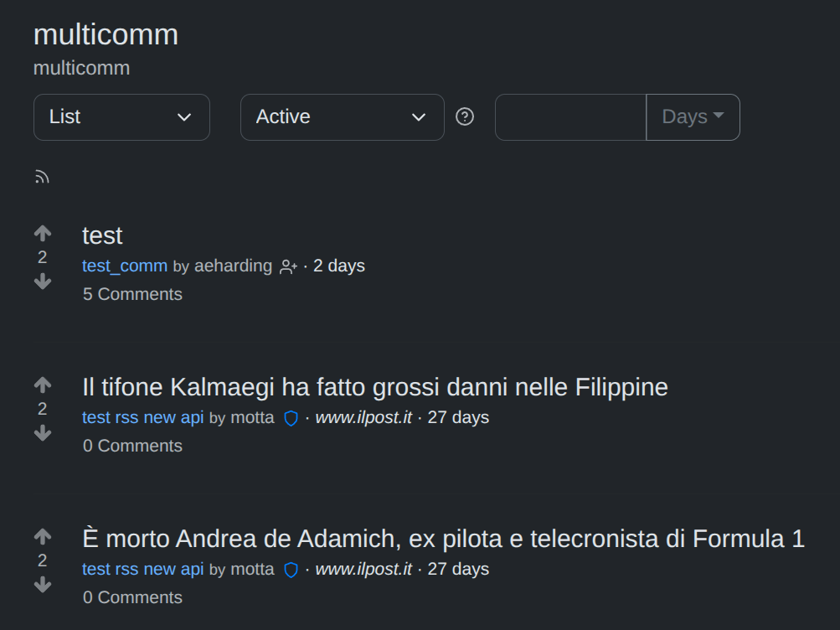
Task: Click the sort help question mark icon
Action: click(x=465, y=116)
